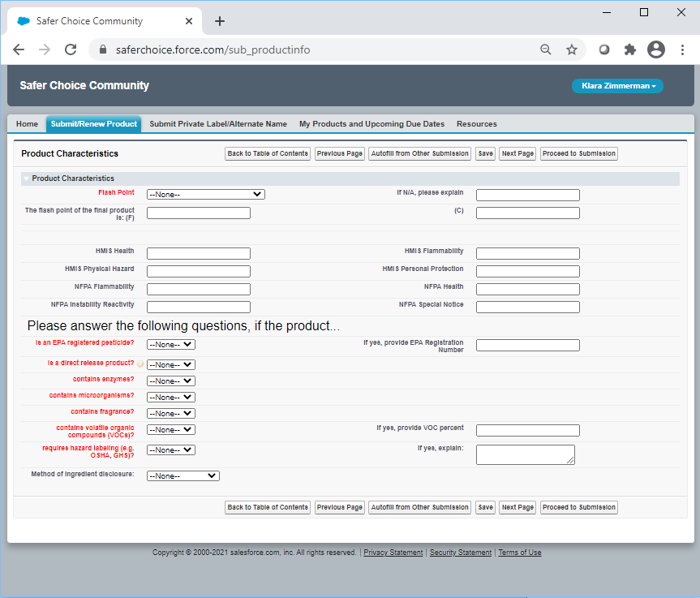Collapse the Product Characteristics section

(26, 179)
